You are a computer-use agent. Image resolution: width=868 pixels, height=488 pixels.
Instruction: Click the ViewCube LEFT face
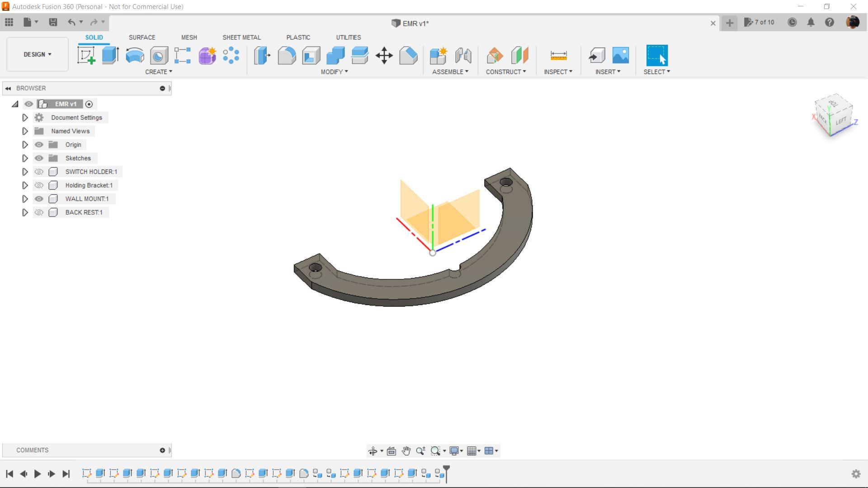tap(840, 121)
